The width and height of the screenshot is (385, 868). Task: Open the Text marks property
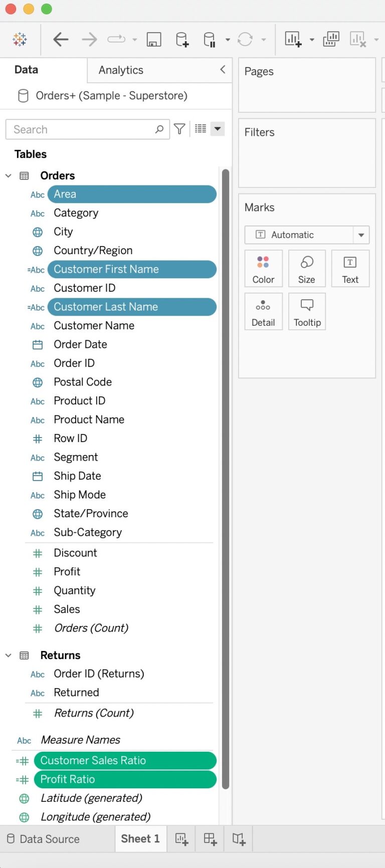click(350, 269)
